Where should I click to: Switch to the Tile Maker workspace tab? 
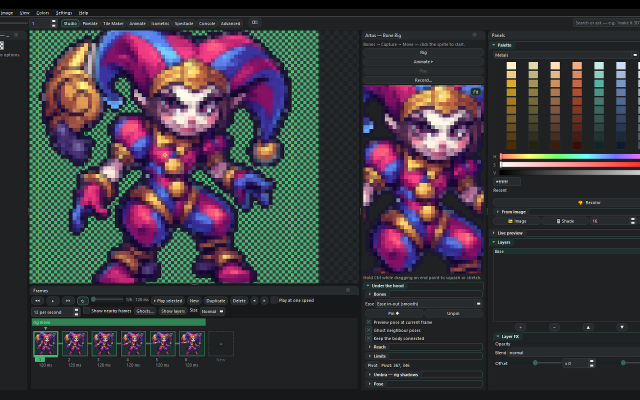tap(113, 24)
